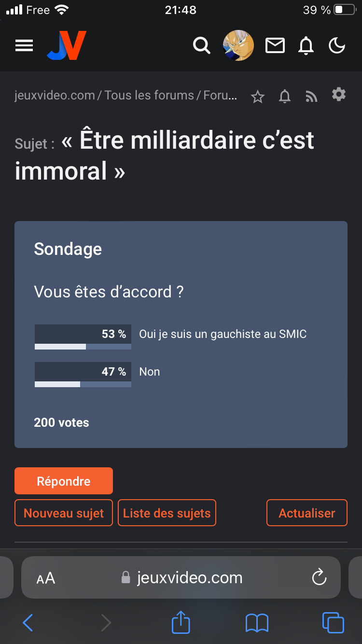Open Safari tabs overview icon
Screen dimensions: 362x644
333,623
